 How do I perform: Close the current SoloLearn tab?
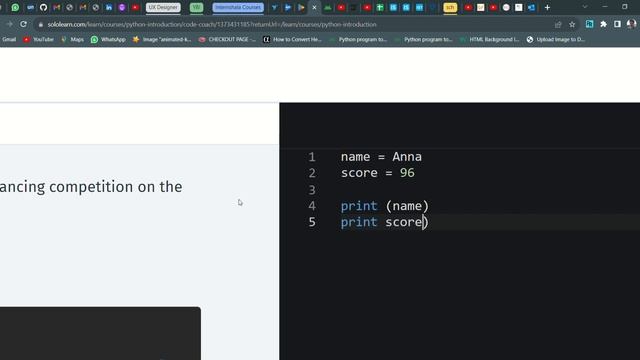click(314, 7)
